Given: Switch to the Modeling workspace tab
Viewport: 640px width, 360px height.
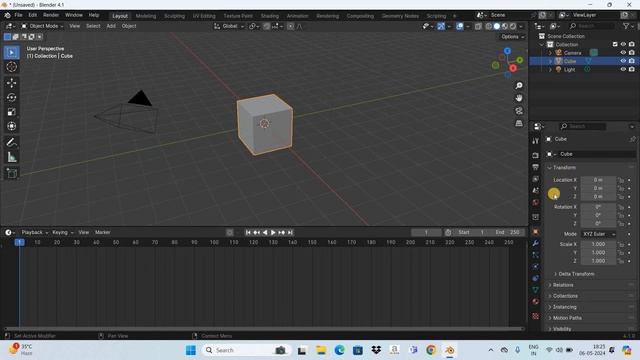Looking at the screenshot, I should (146, 16).
